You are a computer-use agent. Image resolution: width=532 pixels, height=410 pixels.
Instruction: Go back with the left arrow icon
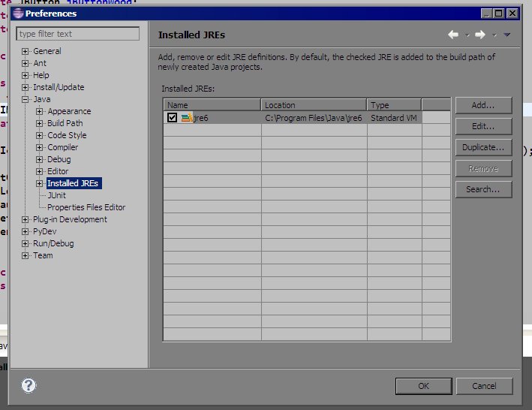coord(453,35)
